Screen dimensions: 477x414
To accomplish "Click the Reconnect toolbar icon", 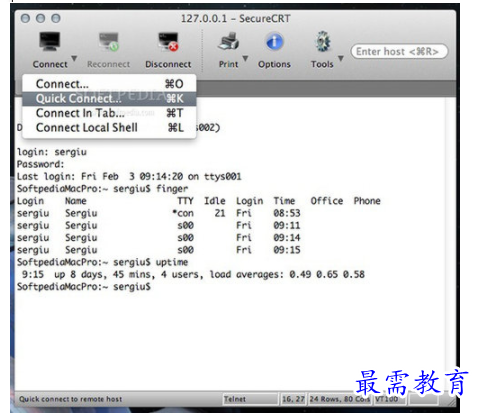I will pos(109,41).
